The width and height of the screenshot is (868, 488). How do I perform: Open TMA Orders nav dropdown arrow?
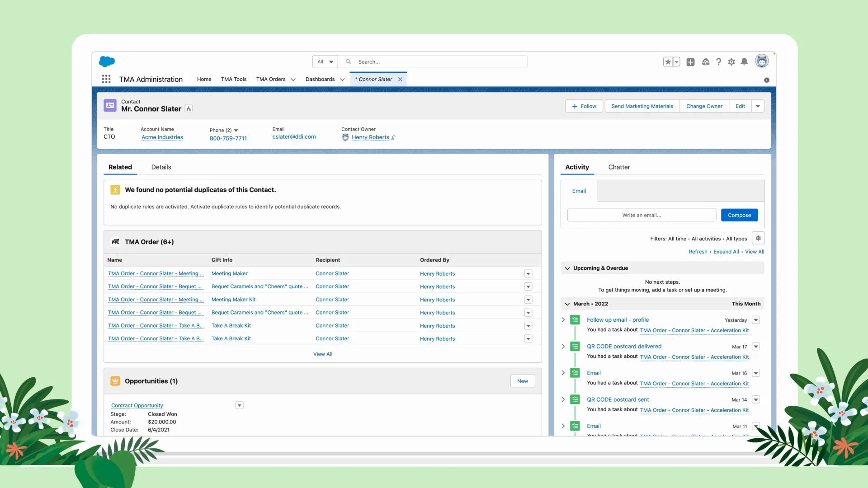coord(293,80)
